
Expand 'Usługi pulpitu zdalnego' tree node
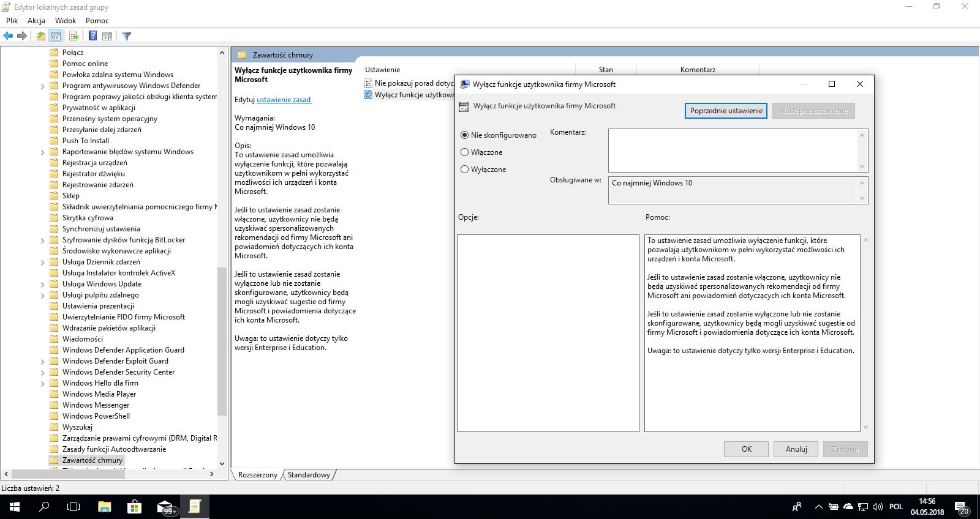pos(42,296)
